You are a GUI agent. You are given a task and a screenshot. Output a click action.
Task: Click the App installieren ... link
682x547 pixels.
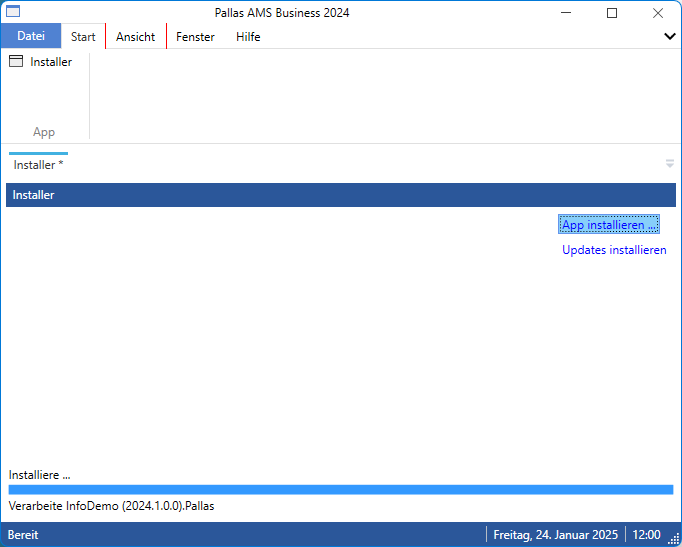click(x=608, y=224)
